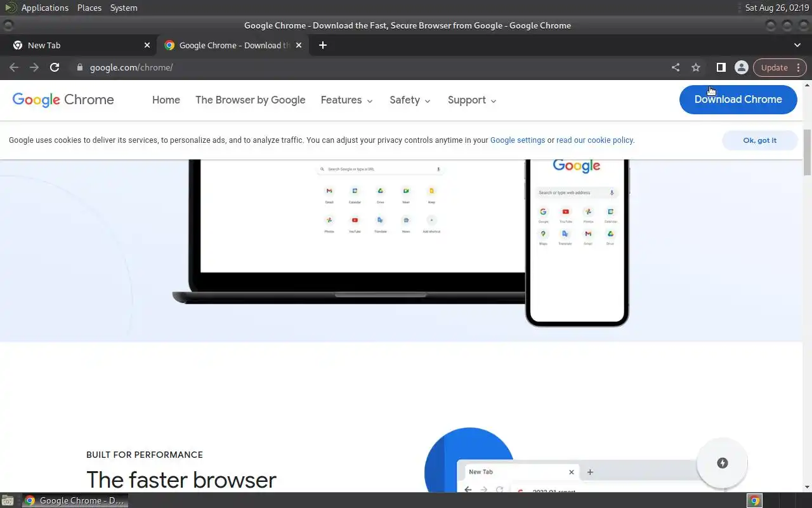
Task: Open a new tab with the plus icon
Action: 323,45
